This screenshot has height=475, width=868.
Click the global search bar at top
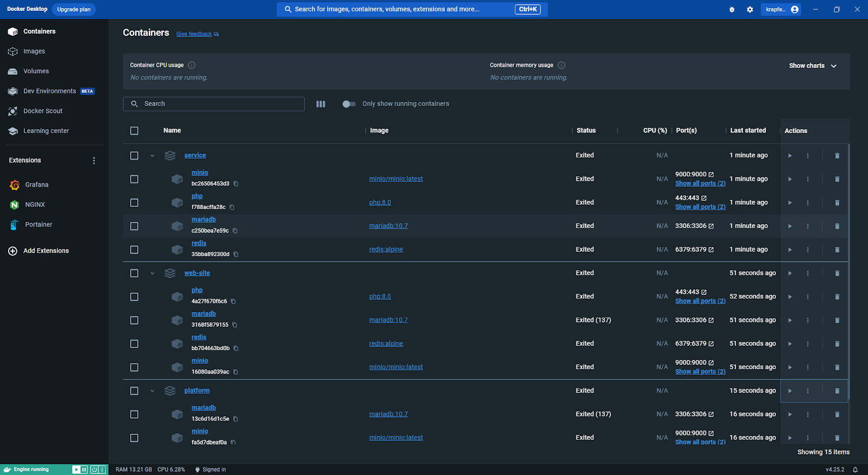412,10
